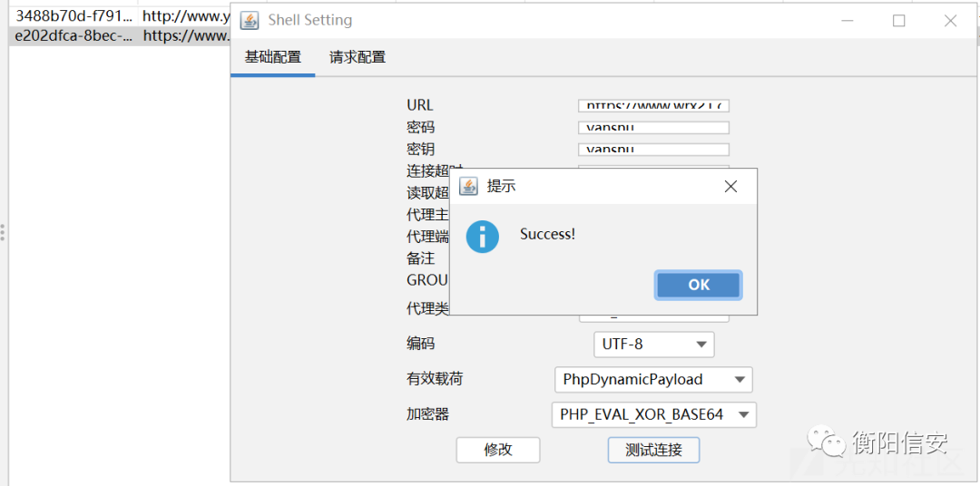
Task: Click the 密钥 input field
Action: pyautogui.click(x=653, y=150)
